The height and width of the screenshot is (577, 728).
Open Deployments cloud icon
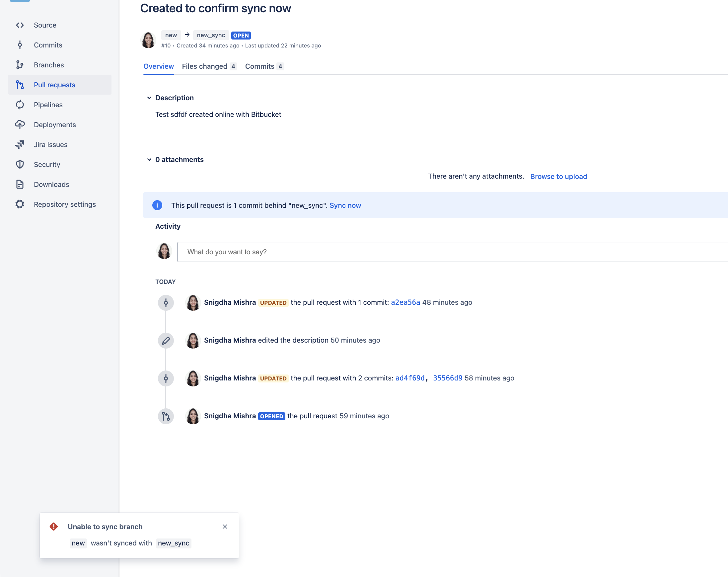pyautogui.click(x=20, y=124)
